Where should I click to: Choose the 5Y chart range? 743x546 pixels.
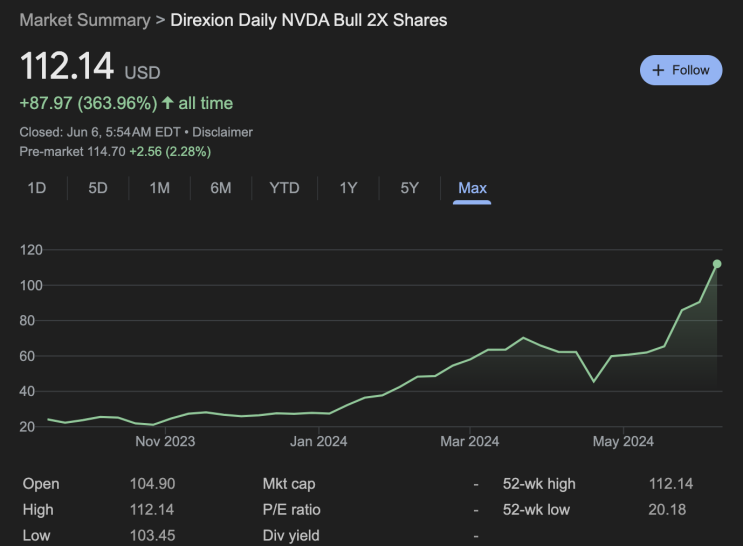(409, 188)
